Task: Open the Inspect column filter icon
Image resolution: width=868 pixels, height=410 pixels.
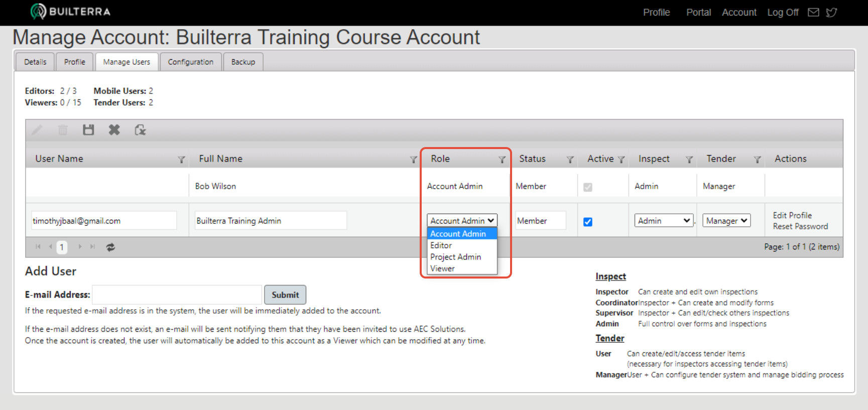Action: pyautogui.click(x=689, y=160)
